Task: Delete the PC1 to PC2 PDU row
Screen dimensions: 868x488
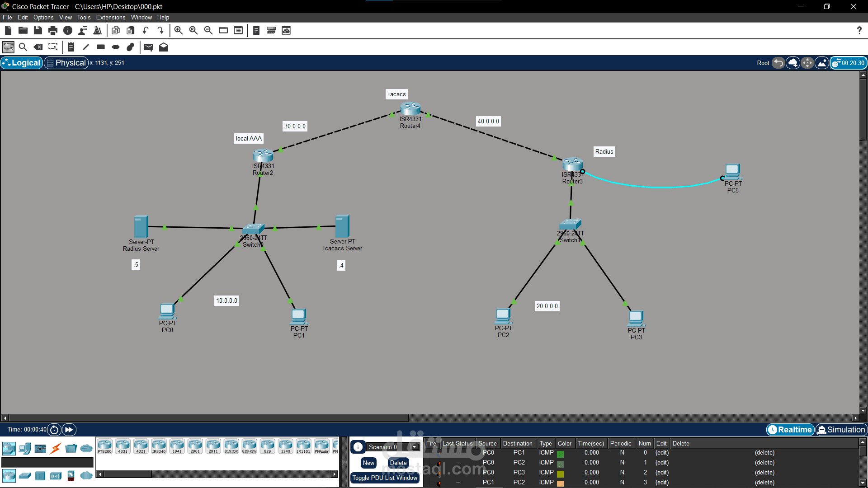Action: tap(764, 483)
